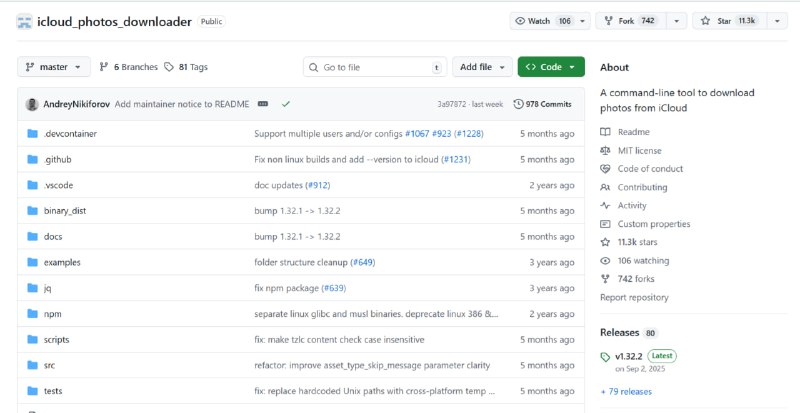Click the Go to file search field

[x=375, y=67]
